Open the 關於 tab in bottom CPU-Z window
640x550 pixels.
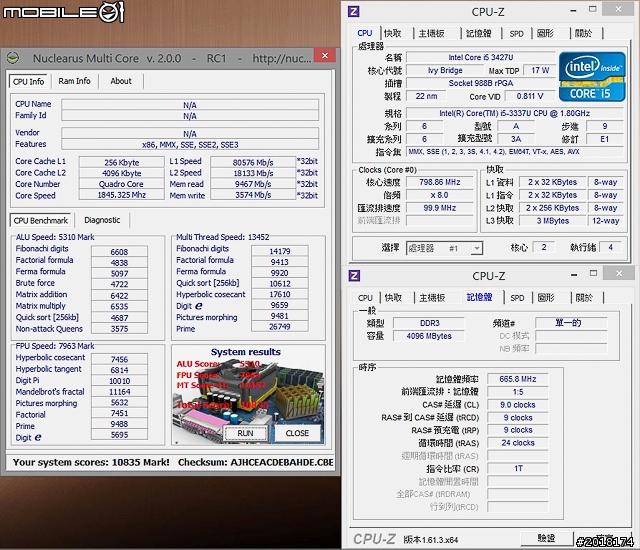584,297
